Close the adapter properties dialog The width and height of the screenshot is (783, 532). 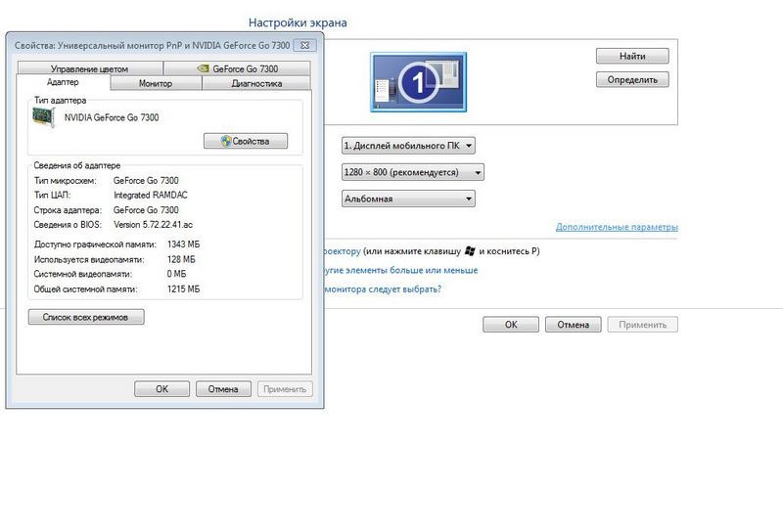tap(304, 45)
